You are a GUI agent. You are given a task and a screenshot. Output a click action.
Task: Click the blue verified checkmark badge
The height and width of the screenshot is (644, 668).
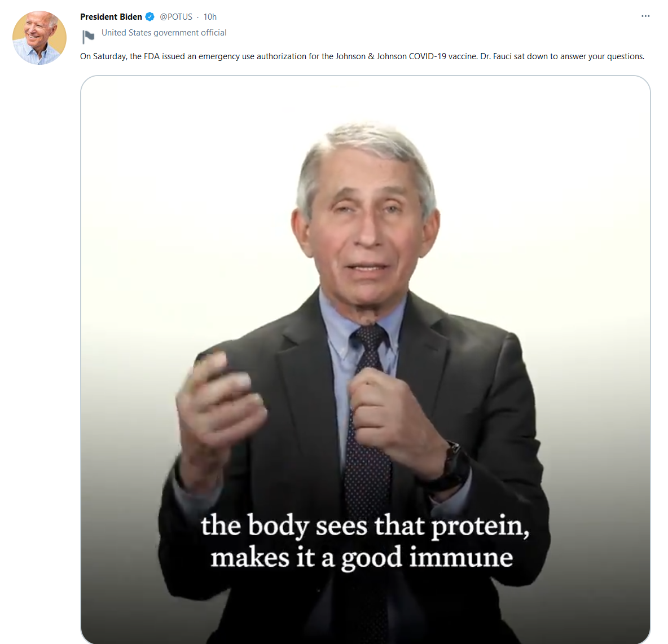coord(150,17)
